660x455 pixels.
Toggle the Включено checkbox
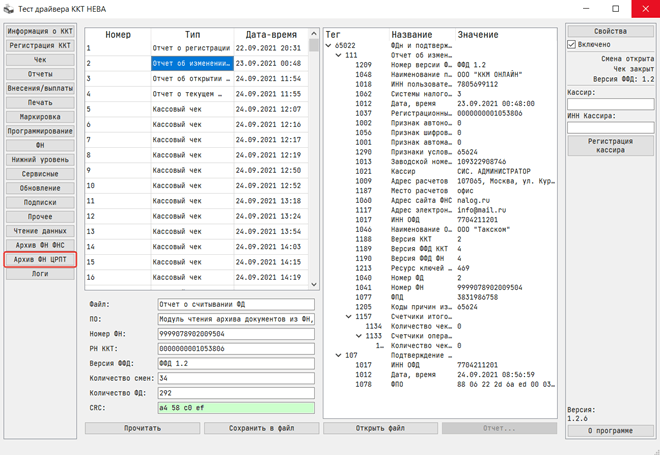pos(572,45)
